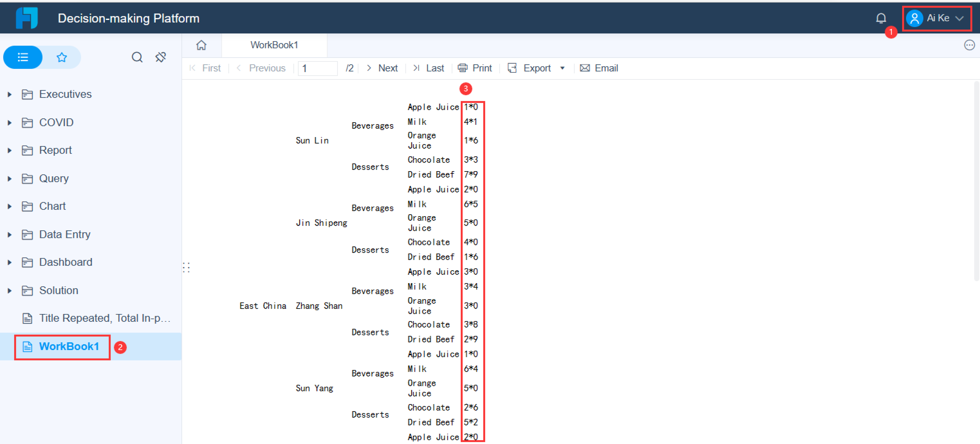The width and height of the screenshot is (980, 444).
Task: Expand the Dashboard folder arrow
Action: 10,263
